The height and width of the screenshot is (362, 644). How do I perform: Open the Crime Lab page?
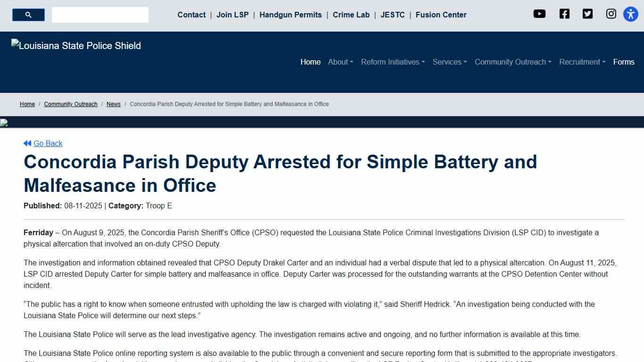click(351, 15)
